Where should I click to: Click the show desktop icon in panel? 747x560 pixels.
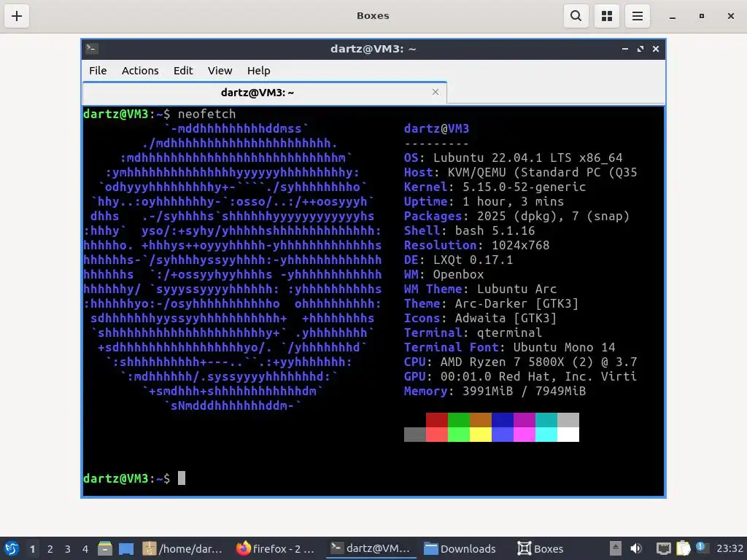[126, 549]
